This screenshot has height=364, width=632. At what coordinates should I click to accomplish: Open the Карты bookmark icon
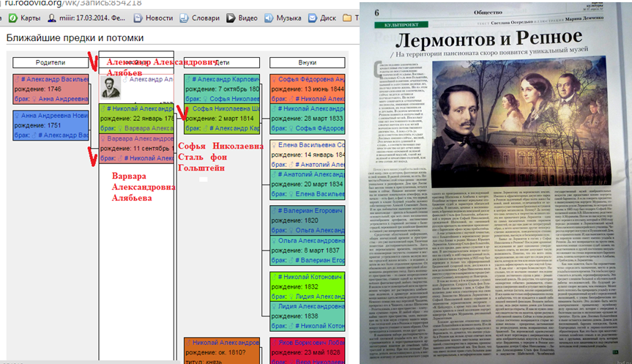pos(13,18)
